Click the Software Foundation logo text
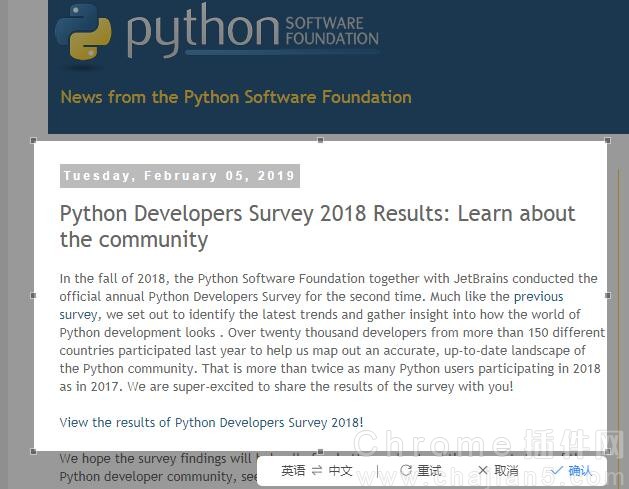This screenshot has width=629, height=489. point(332,31)
